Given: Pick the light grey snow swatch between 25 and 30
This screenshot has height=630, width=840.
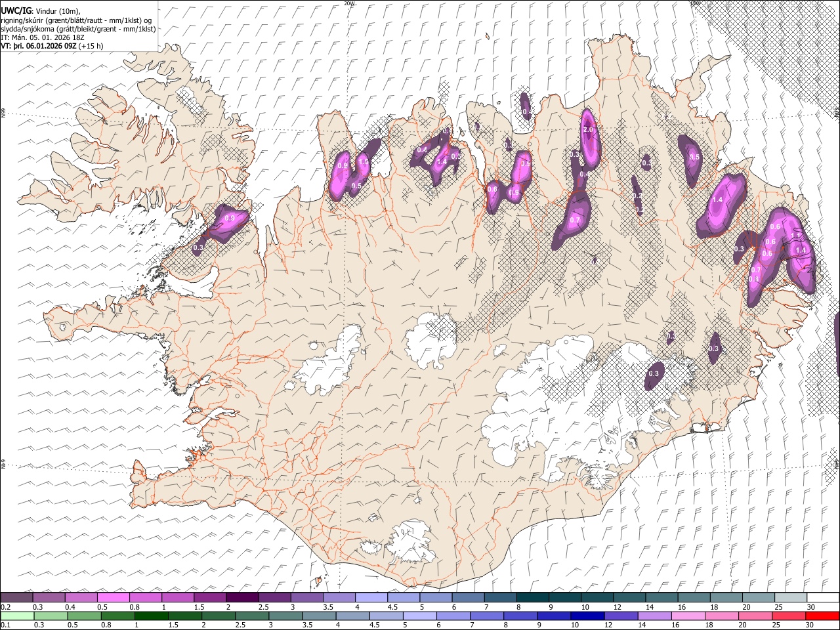Looking at the screenshot, I should tap(790, 597).
